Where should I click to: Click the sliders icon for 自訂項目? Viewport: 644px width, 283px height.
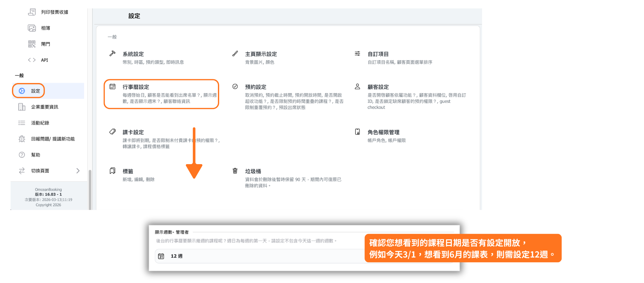click(358, 54)
